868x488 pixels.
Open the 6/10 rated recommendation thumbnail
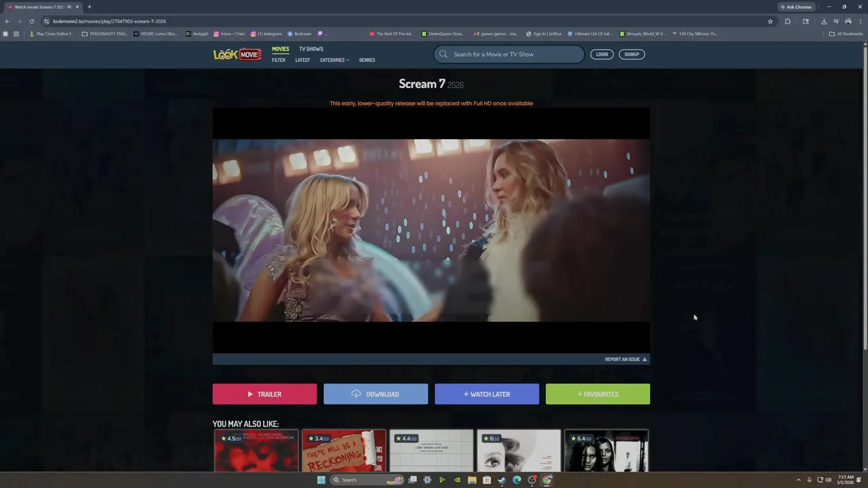point(519,451)
